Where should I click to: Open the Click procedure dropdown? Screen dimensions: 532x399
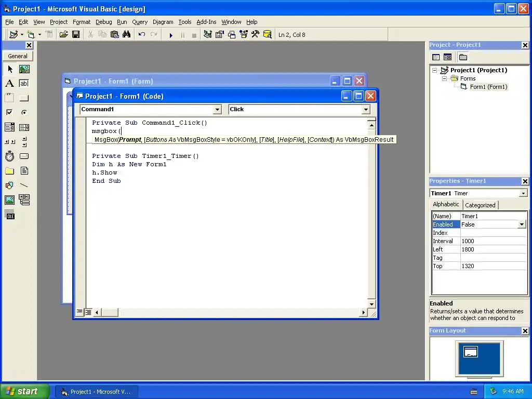tap(366, 109)
